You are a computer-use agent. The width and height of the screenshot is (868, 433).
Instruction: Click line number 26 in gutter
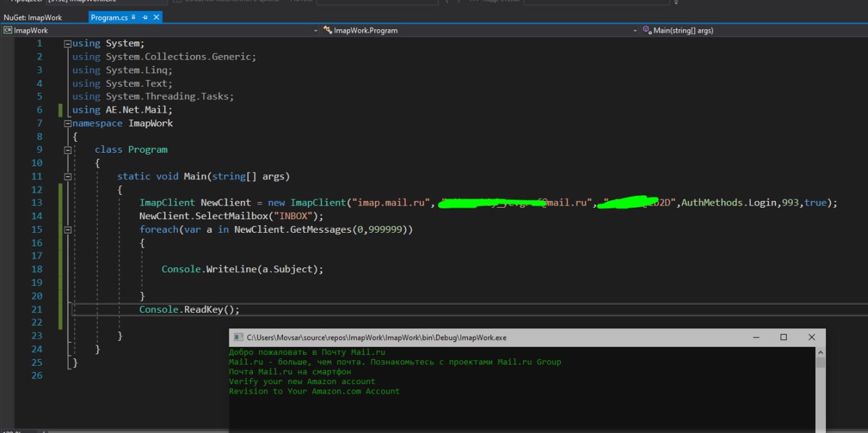tap(37, 376)
